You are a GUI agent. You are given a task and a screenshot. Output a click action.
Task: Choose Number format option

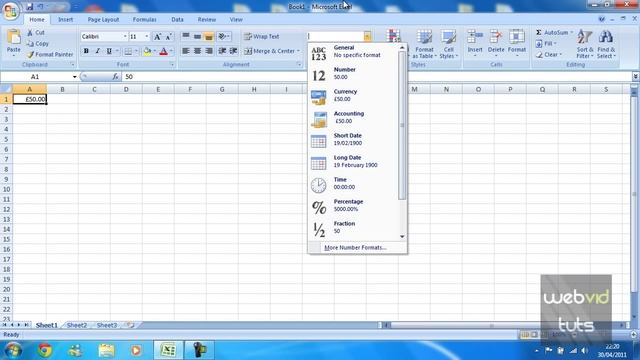coord(353,75)
